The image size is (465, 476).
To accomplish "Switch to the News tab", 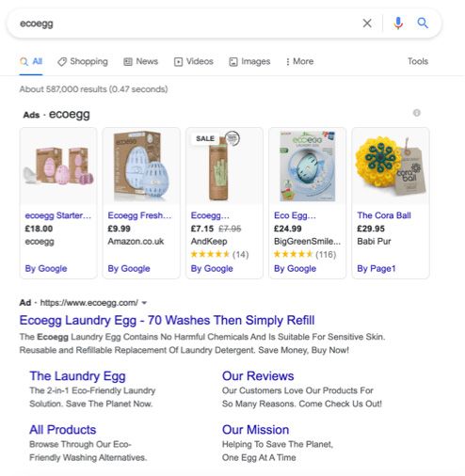I will click(x=141, y=61).
